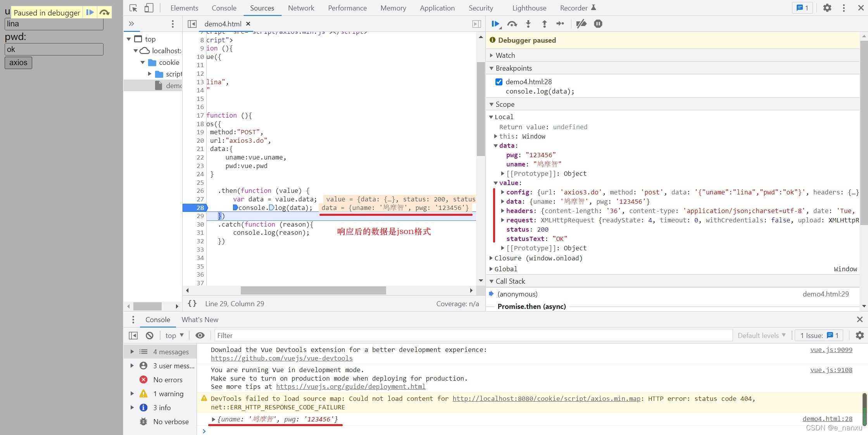
Task: Click the line 28 breakpoint marker in gutter
Action: click(195, 208)
